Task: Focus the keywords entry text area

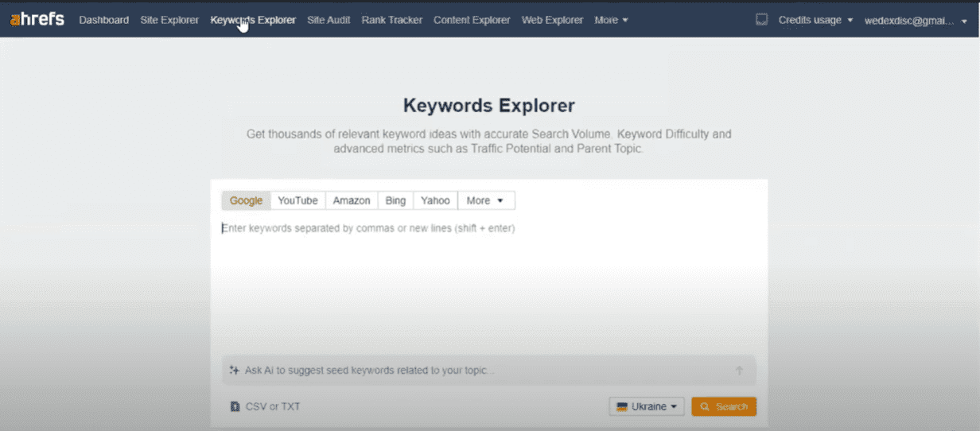Action: [x=488, y=282]
